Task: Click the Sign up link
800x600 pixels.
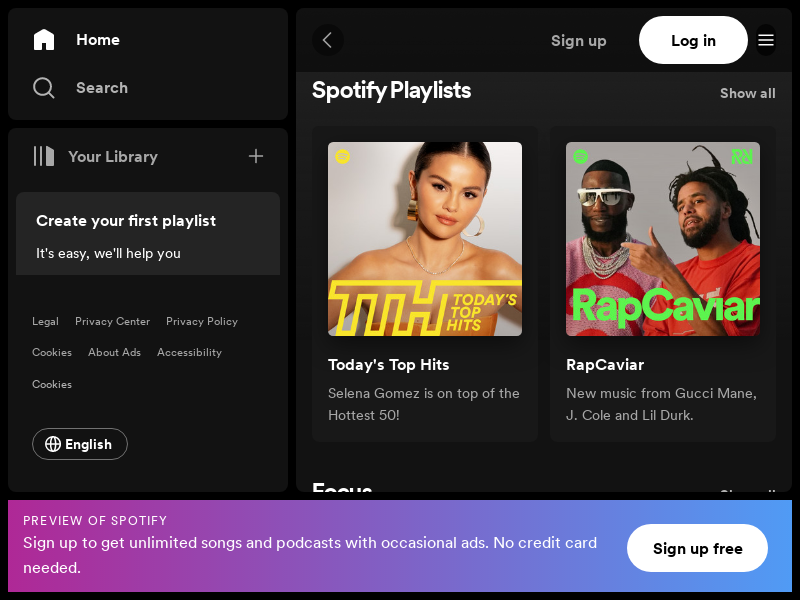Action: click(578, 40)
